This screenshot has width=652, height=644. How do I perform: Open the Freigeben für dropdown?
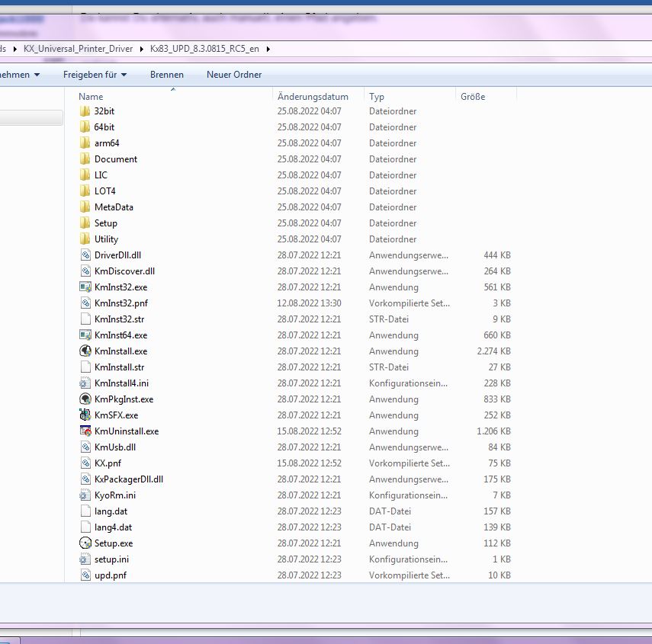[x=95, y=75]
